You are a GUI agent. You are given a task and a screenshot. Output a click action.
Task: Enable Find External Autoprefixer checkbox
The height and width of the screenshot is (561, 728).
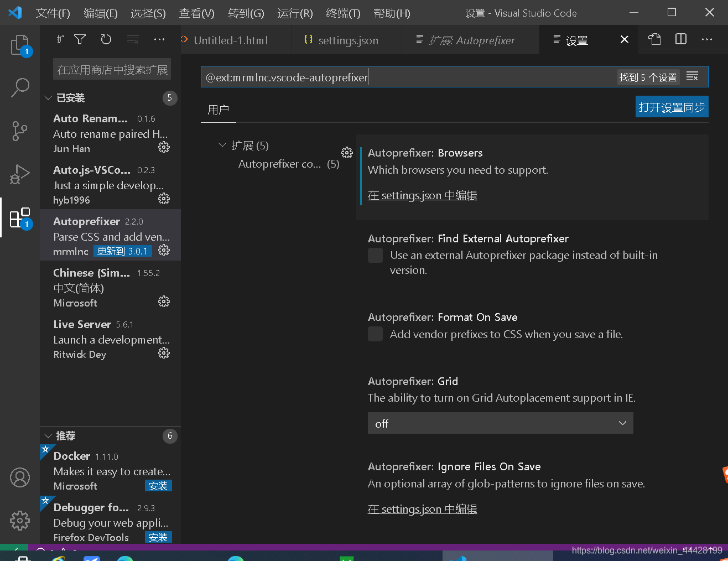[x=376, y=255]
